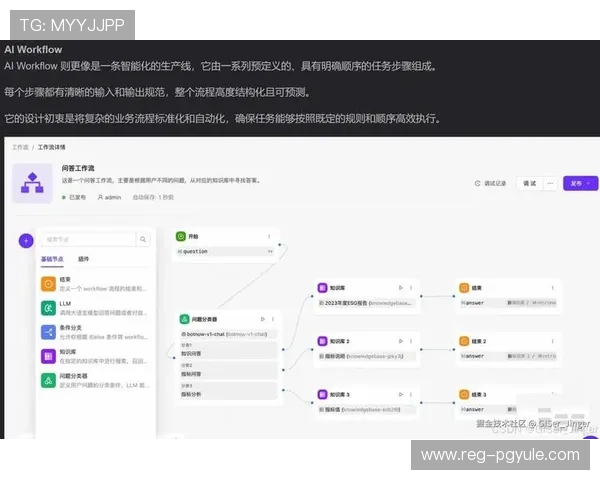Open the 知识库 node options menu
600x480 pixels.
tap(411, 287)
